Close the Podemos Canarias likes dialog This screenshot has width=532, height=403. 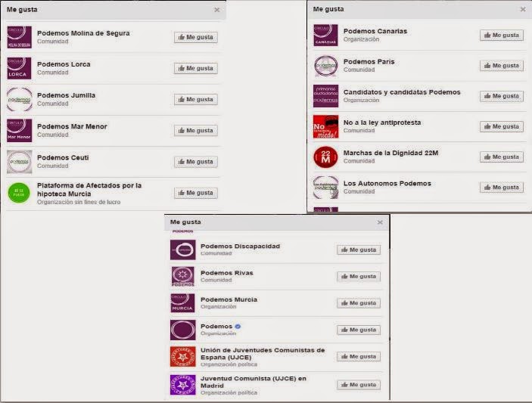(523, 10)
